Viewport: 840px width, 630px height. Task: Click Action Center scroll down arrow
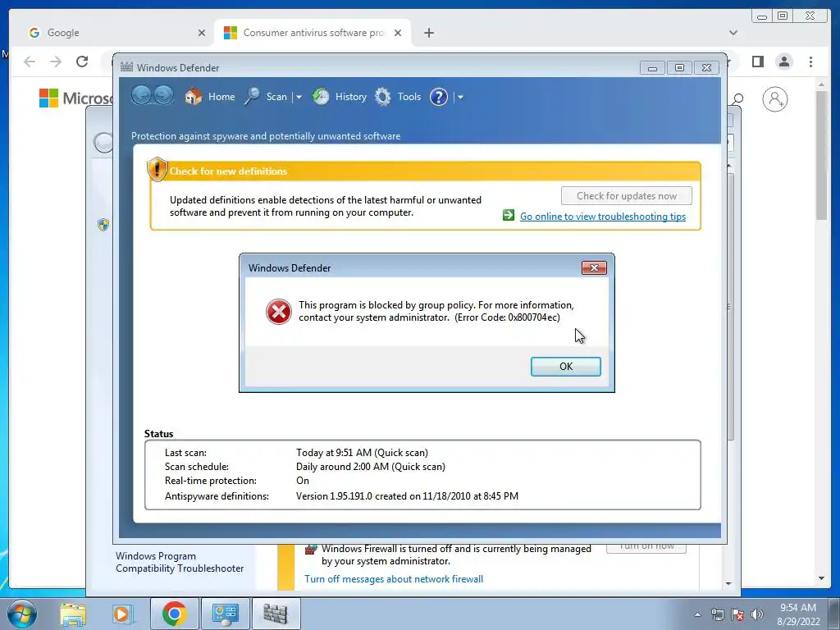(x=728, y=583)
